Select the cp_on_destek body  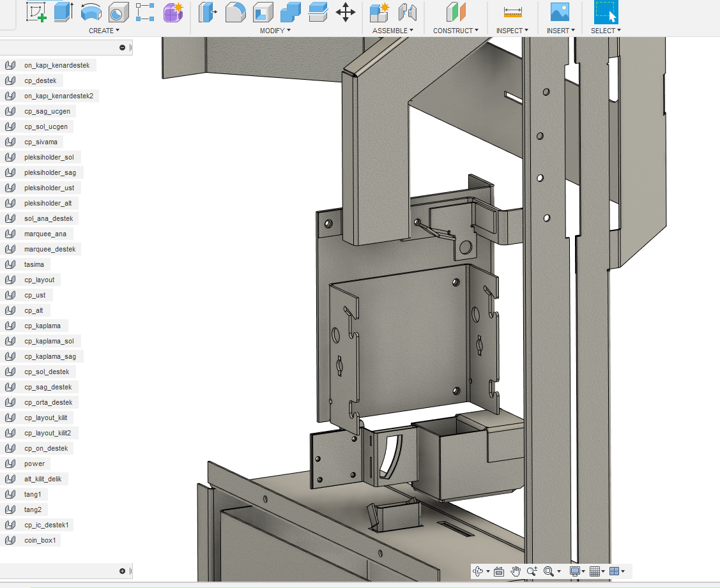[46, 448]
